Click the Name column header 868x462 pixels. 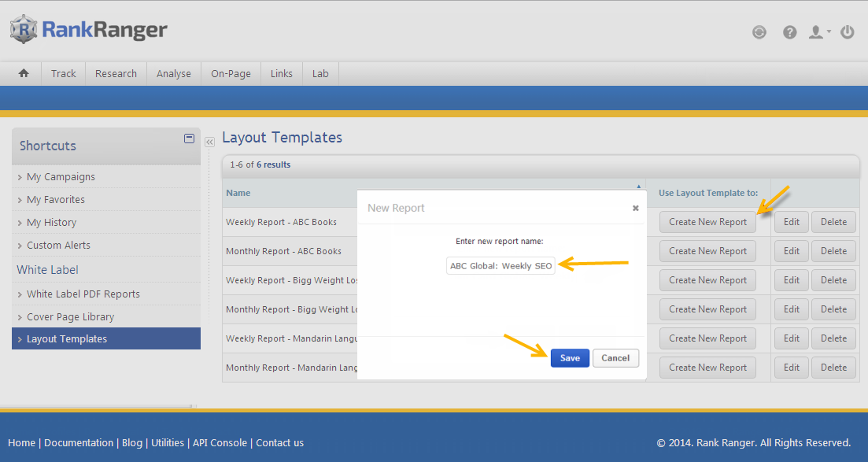[x=238, y=193]
